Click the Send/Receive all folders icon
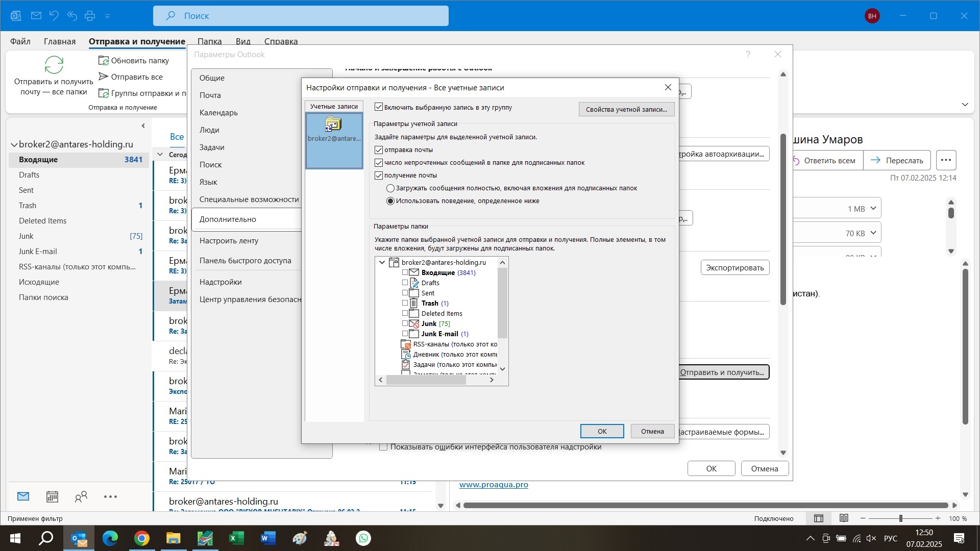Image resolution: width=980 pixels, height=551 pixels. 54,65
